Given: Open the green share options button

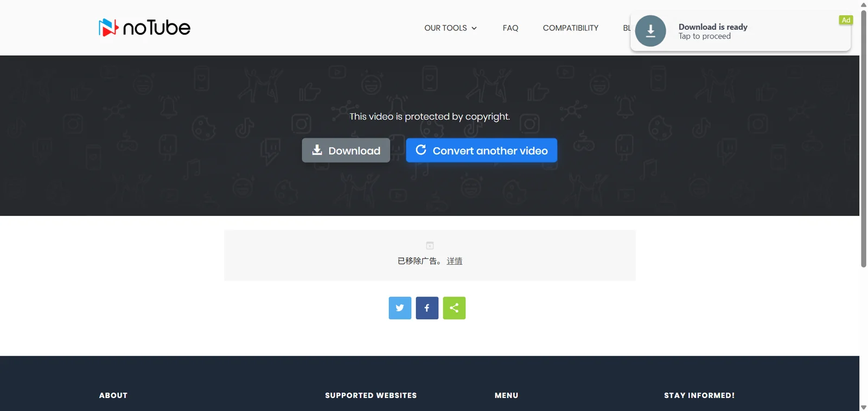Looking at the screenshot, I should (454, 308).
